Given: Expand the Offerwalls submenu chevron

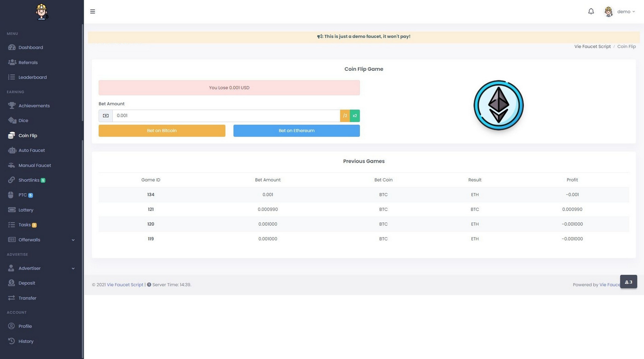Looking at the screenshot, I should coord(73,240).
